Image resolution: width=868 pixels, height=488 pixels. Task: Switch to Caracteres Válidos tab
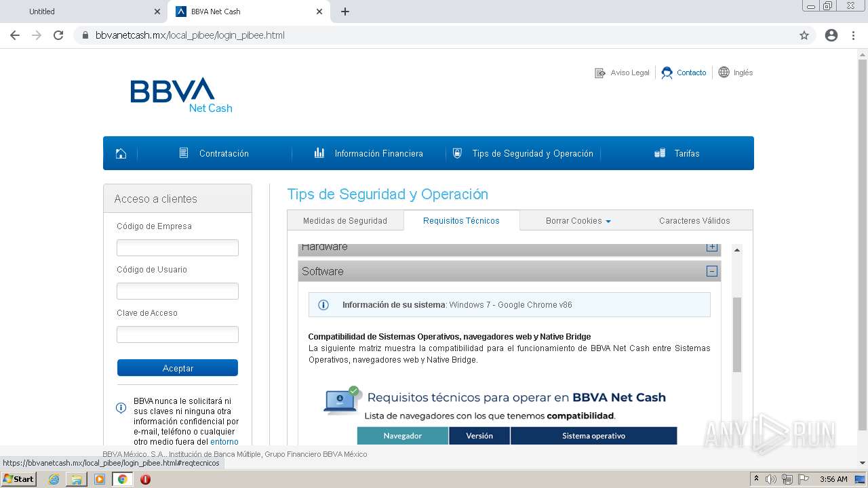[x=694, y=221]
